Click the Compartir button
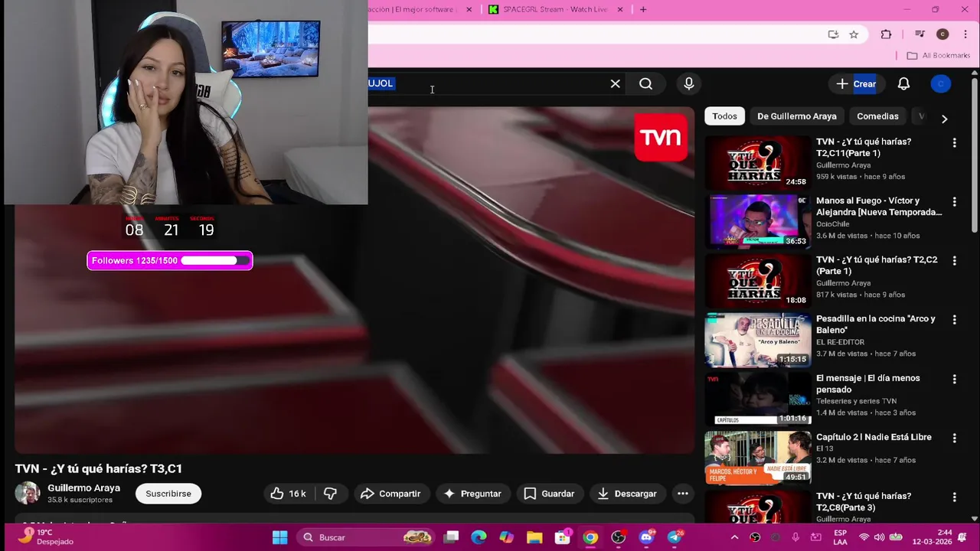980x551 pixels. [x=390, y=494]
